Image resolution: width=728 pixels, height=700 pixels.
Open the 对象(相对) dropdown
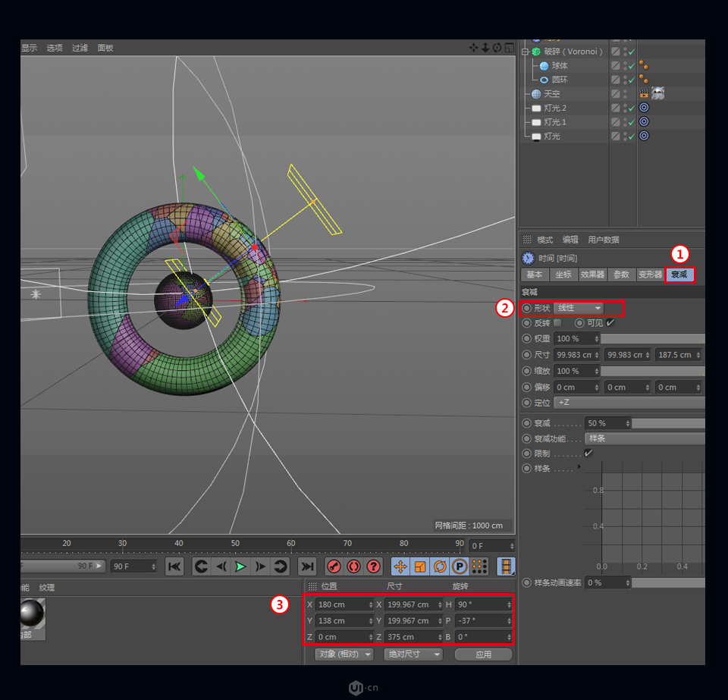[x=343, y=654]
